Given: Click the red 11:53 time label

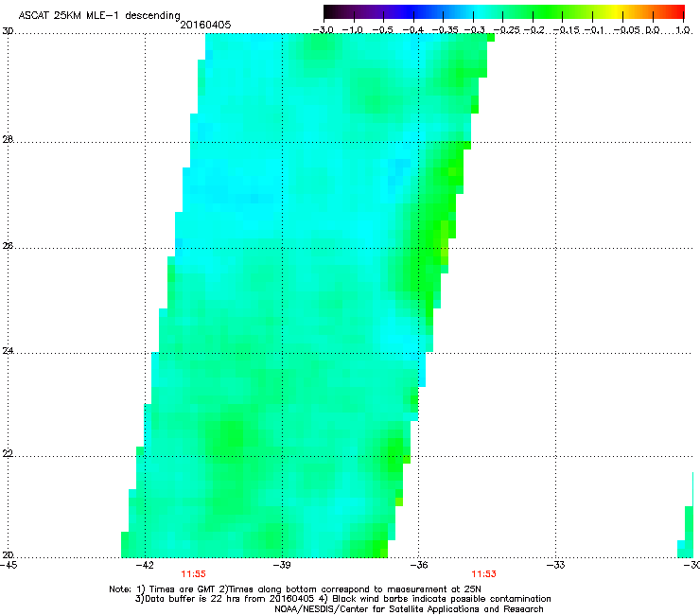Looking at the screenshot, I should pos(484,574).
